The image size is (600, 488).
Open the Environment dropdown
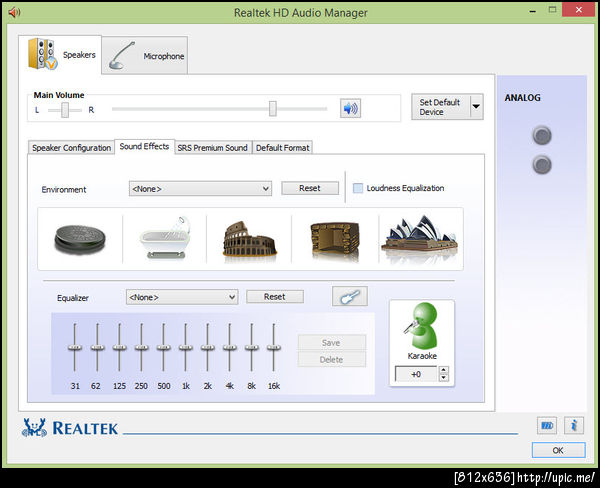tap(200, 189)
